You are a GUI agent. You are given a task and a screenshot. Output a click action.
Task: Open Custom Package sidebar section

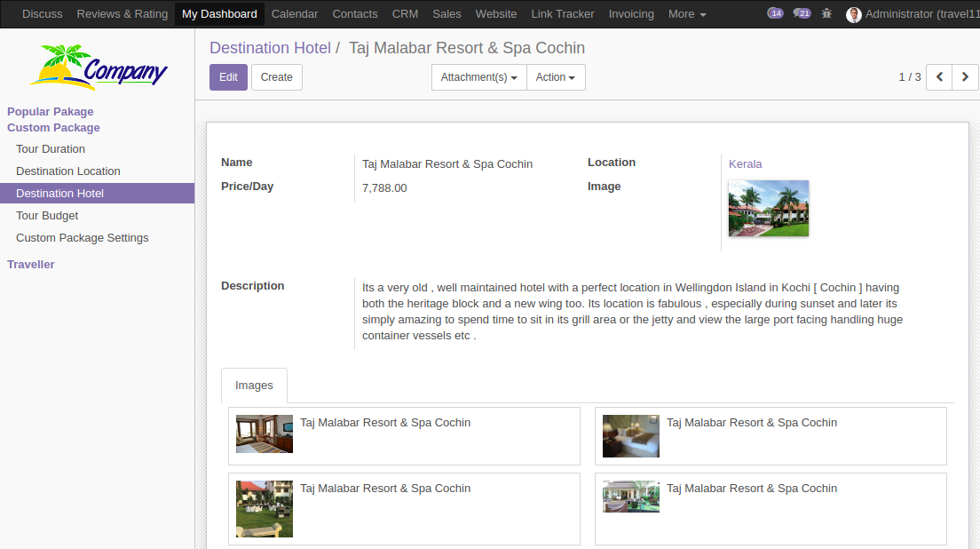pos(54,128)
